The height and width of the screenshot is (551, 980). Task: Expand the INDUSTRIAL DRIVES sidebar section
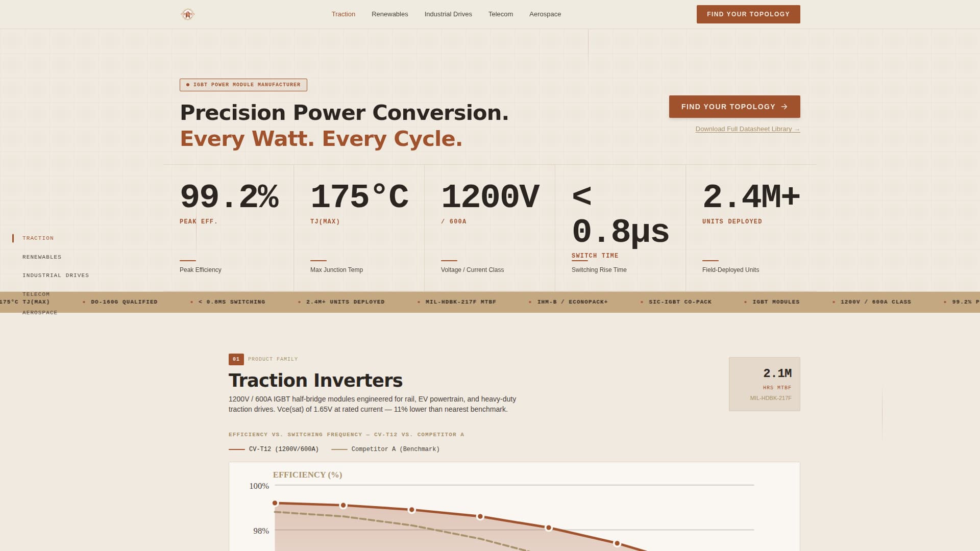[56, 275]
